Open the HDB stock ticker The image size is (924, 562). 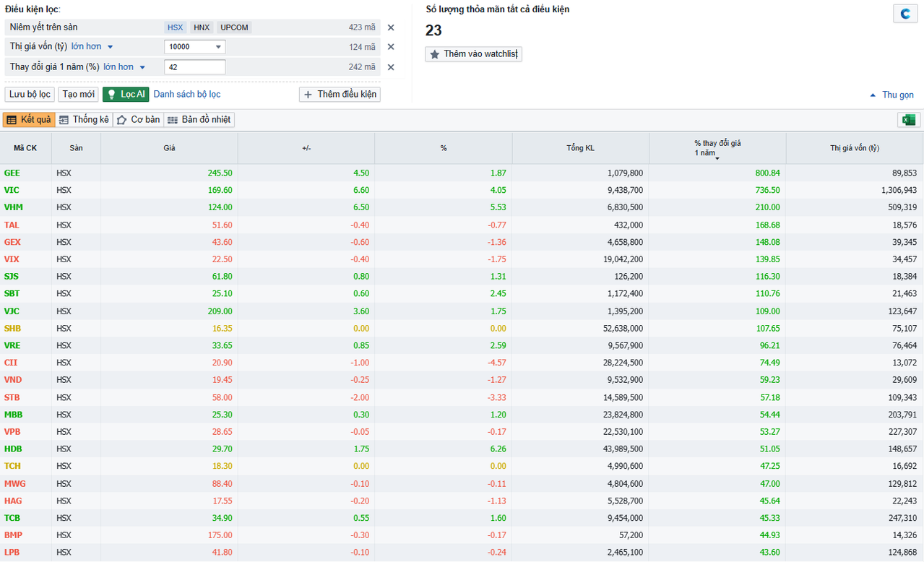point(12,449)
